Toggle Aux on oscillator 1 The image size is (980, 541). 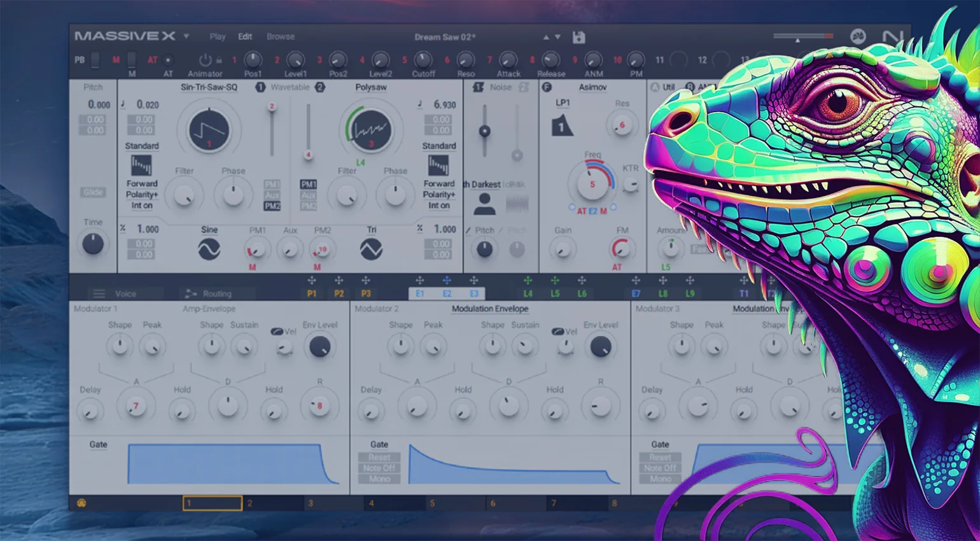[x=272, y=195]
